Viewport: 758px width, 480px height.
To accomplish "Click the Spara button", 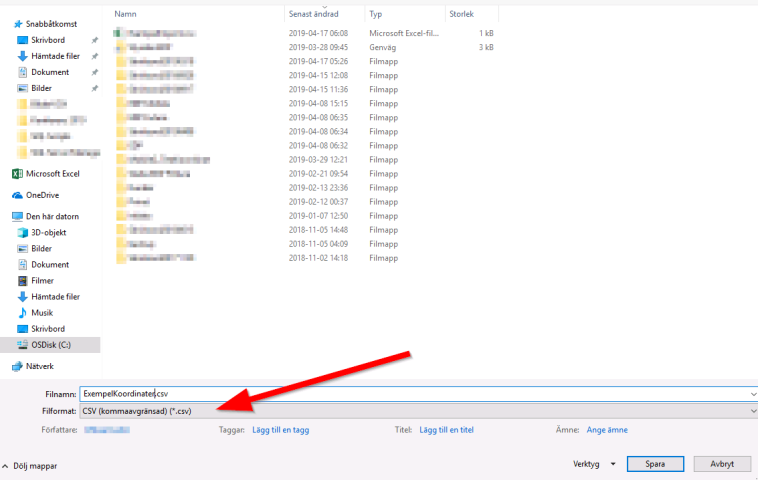I will pos(656,464).
